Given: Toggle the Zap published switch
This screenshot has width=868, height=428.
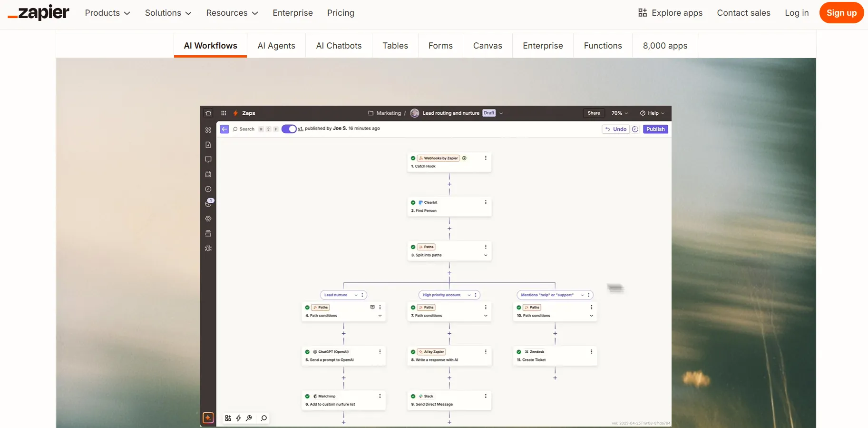Looking at the screenshot, I should [289, 129].
